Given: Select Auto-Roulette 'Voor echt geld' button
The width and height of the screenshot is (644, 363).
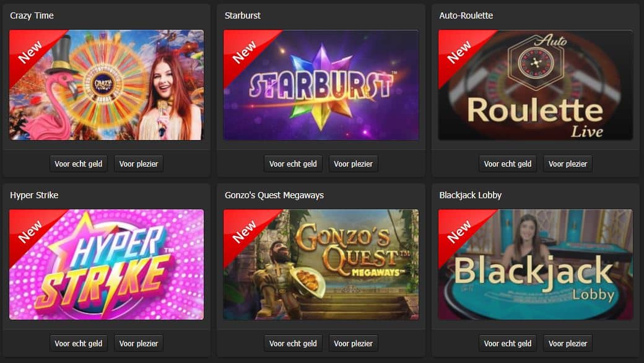Looking at the screenshot, I should tap(508, 164).
